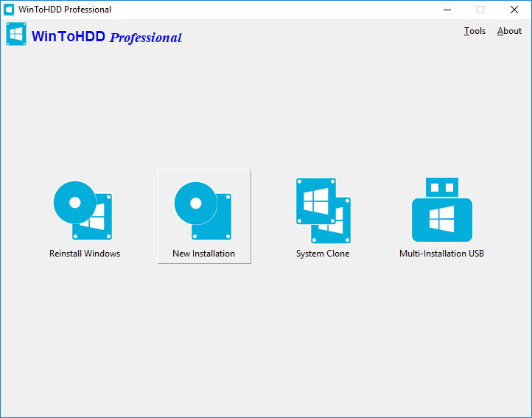Click the CD disc on the New Installation icon
Viewport: 532px width, 418px height.
click(195, 203)
